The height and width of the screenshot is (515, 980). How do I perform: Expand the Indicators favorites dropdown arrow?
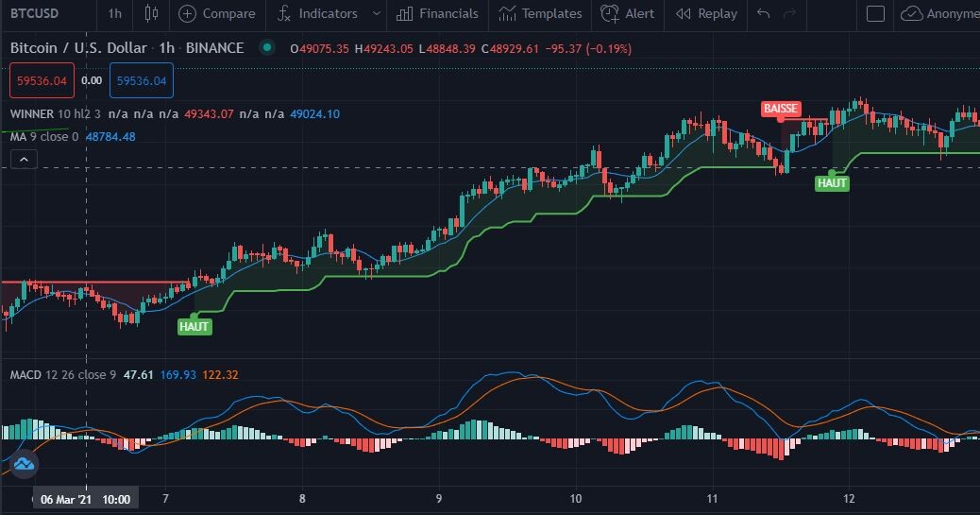click(377, 13)
